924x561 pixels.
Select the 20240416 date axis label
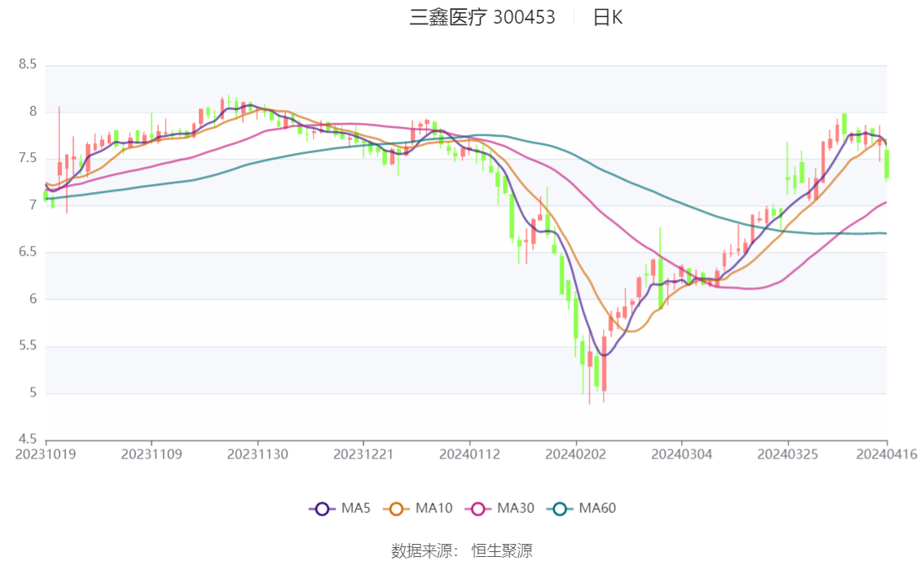click(x=887, y=454)
